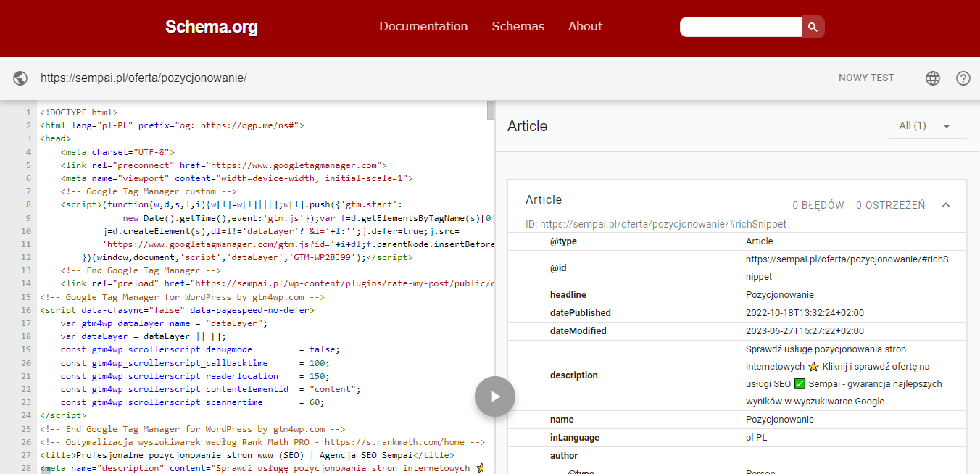Screen dimensions: 980x474
Task: Collapse the Article card chevron
Action: click(x=946, y=205)
